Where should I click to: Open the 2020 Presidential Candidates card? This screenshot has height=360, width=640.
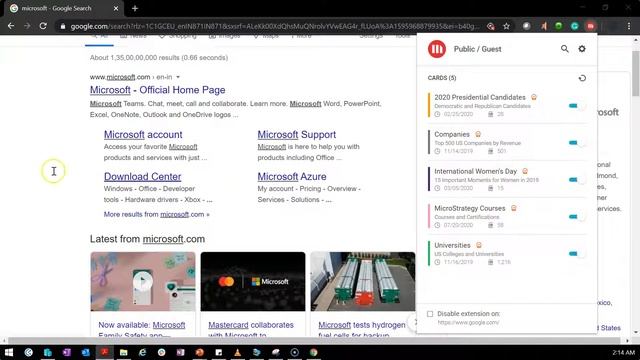[x=507, y=105]
